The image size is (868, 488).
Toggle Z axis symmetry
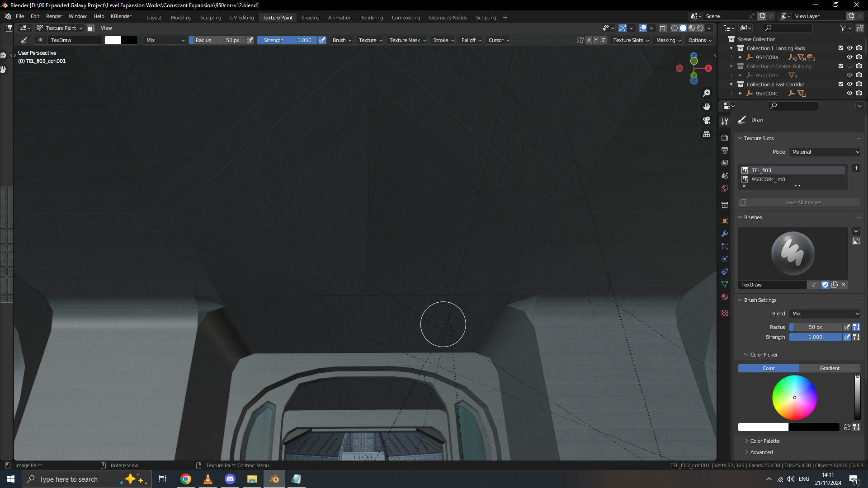[603, 40]
